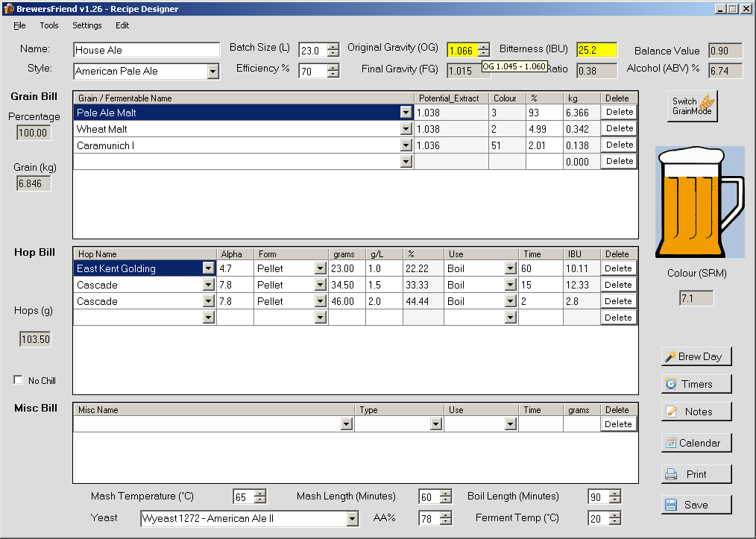Open the Yeast dropdown for Wyeast 1272

pos(352,519)
